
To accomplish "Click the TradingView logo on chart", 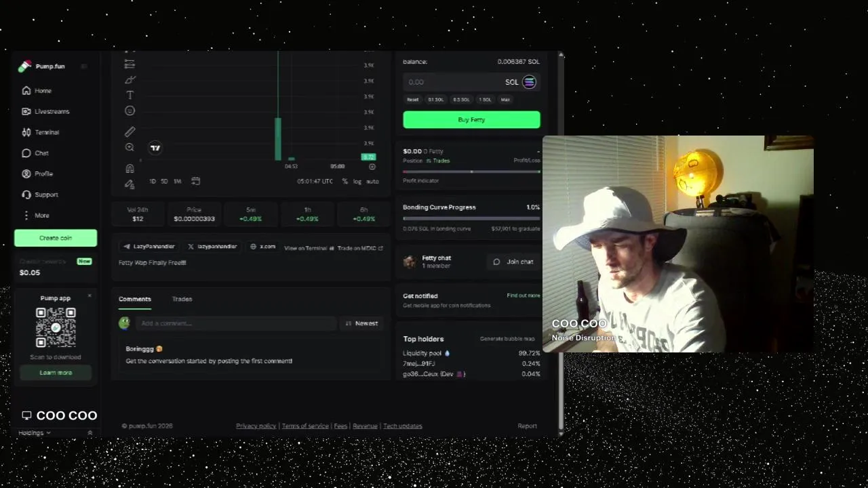I will click(155, 148).
